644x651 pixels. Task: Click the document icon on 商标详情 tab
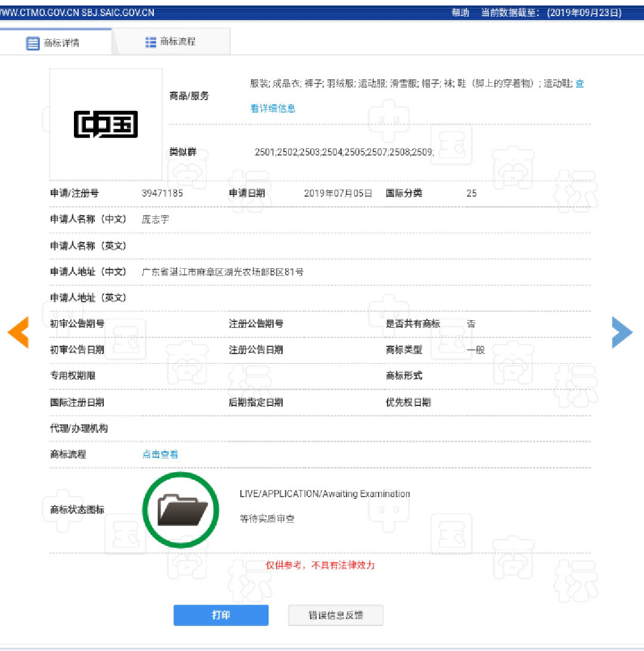pyautogui.click(x=33, y=42)
